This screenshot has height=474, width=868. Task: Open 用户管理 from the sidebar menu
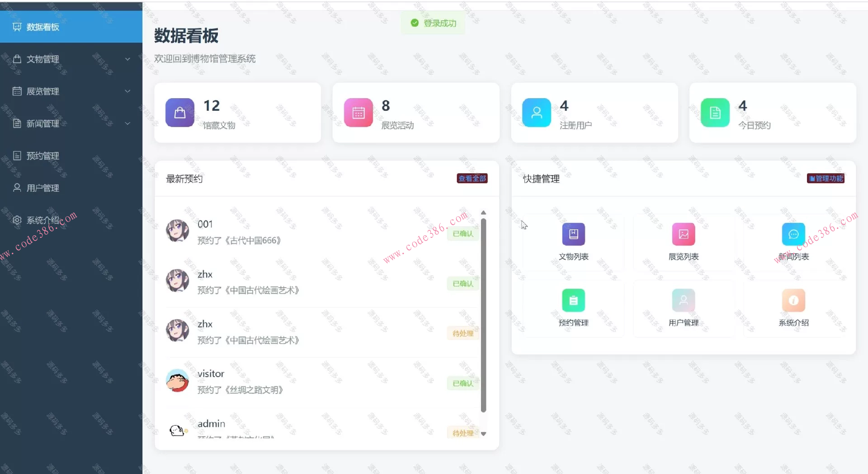[x=71, y=188]
